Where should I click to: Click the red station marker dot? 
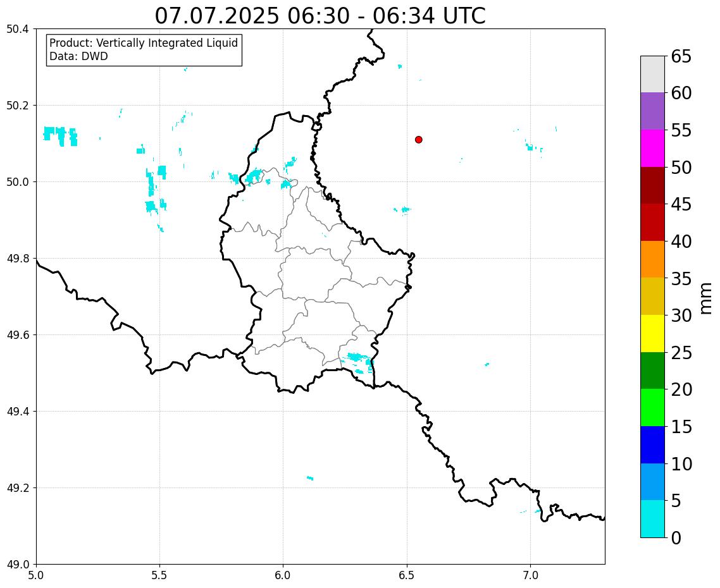click(x=418, y=140)
